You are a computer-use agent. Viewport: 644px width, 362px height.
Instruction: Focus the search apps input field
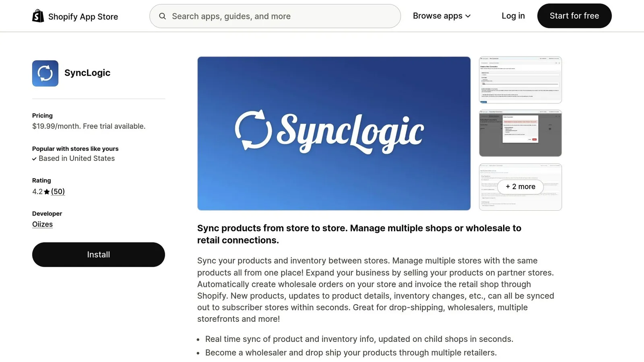(275, 16)
